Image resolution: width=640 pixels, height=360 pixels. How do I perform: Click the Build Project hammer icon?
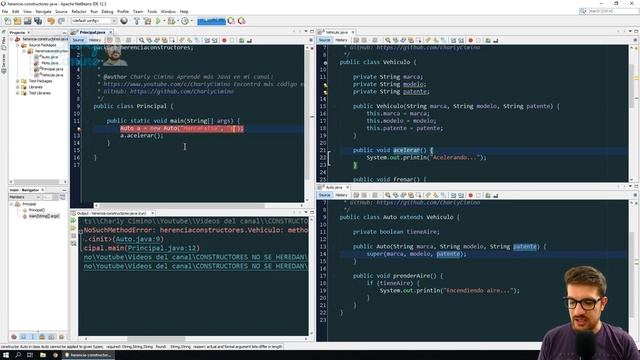[x=137, y=21]
